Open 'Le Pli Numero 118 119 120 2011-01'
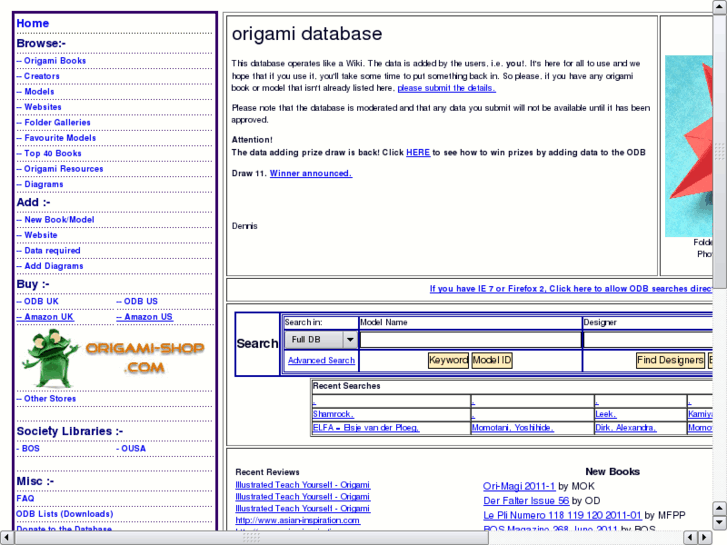Screen dimensions: 727x545 tap(562, 515)
